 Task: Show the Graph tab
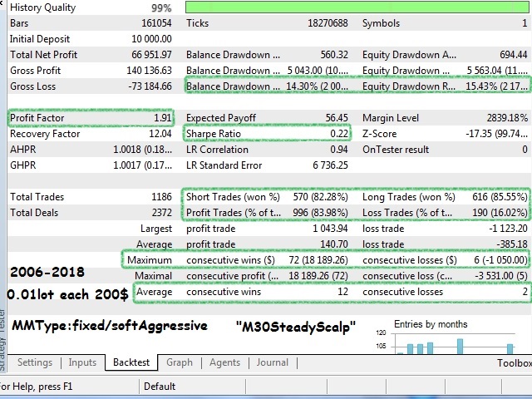point(180,362)
